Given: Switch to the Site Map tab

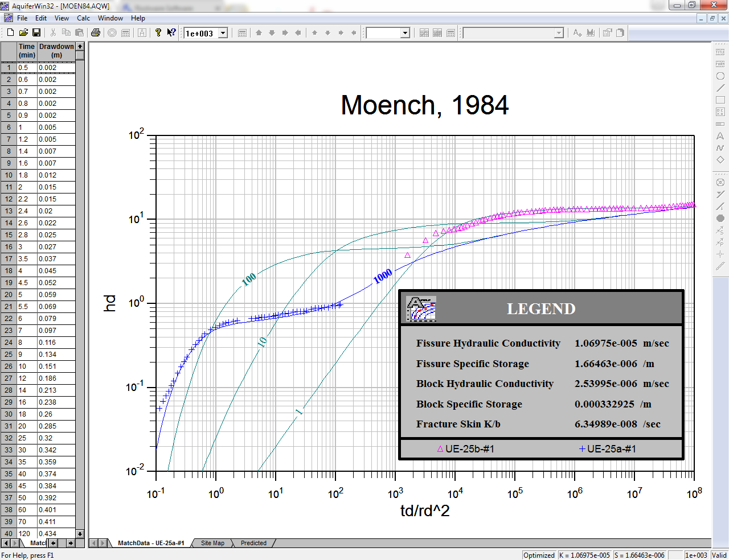Looking at the screenshot, I should coord(212,543).
